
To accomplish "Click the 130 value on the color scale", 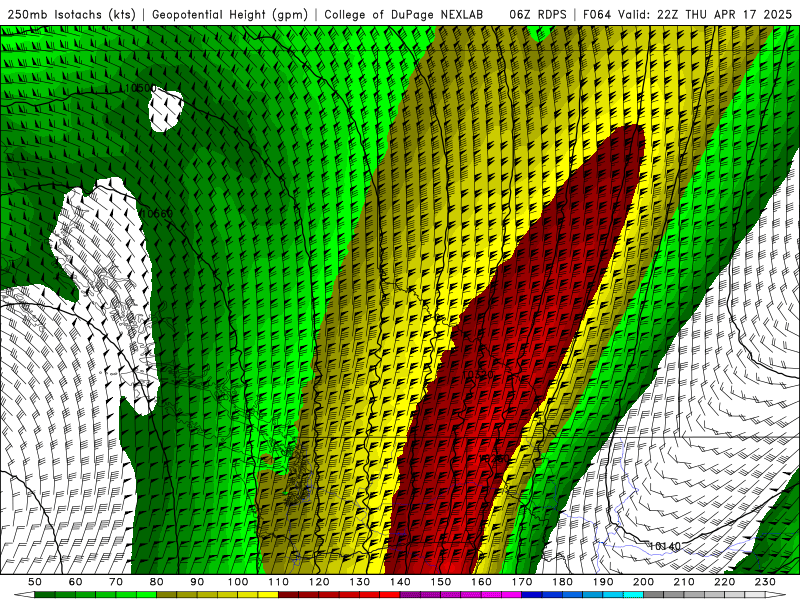I will coord(359,582).
